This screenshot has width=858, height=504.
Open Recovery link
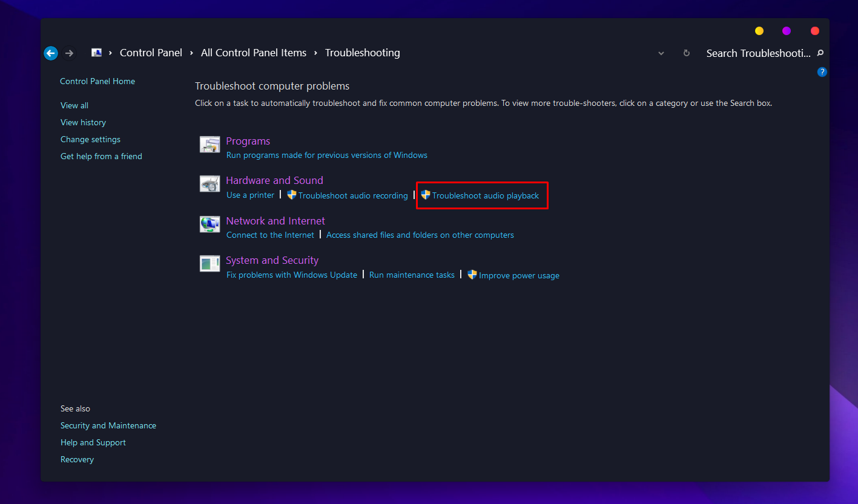(x=77, y=459)
